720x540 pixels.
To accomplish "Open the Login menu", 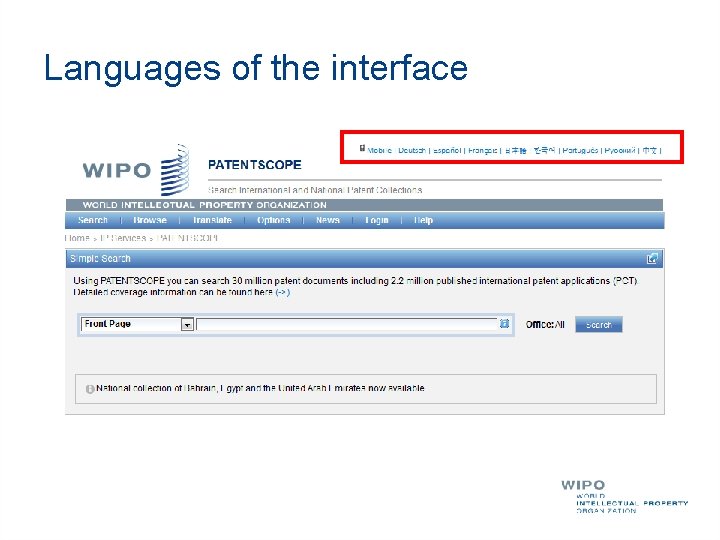I will click(377, 220).
